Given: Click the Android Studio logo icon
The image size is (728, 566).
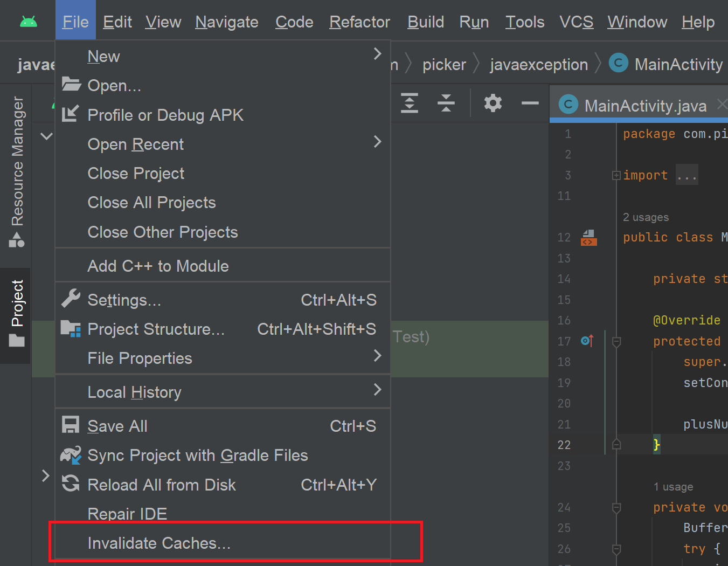Looking at the screenshot, I should pos(28,22).
